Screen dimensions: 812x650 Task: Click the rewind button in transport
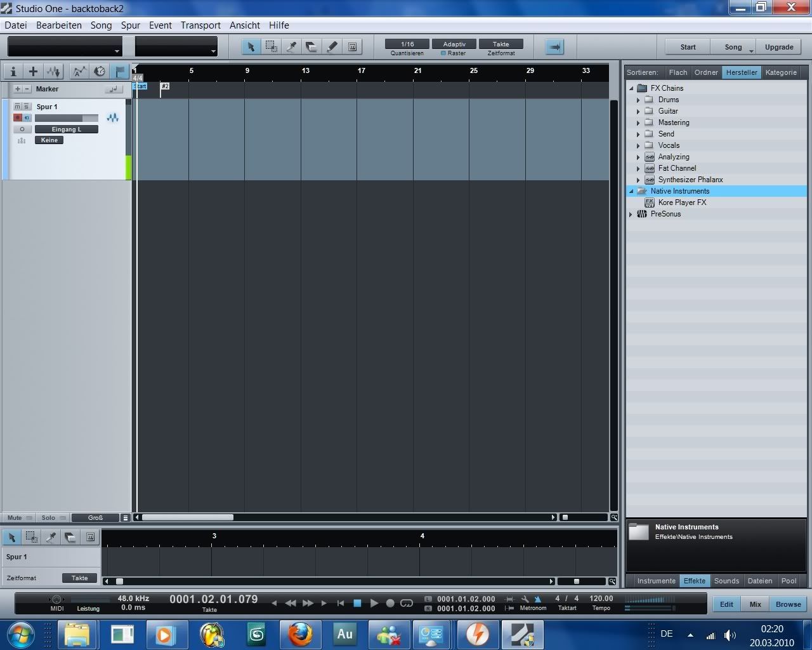(x=291, y=603)
